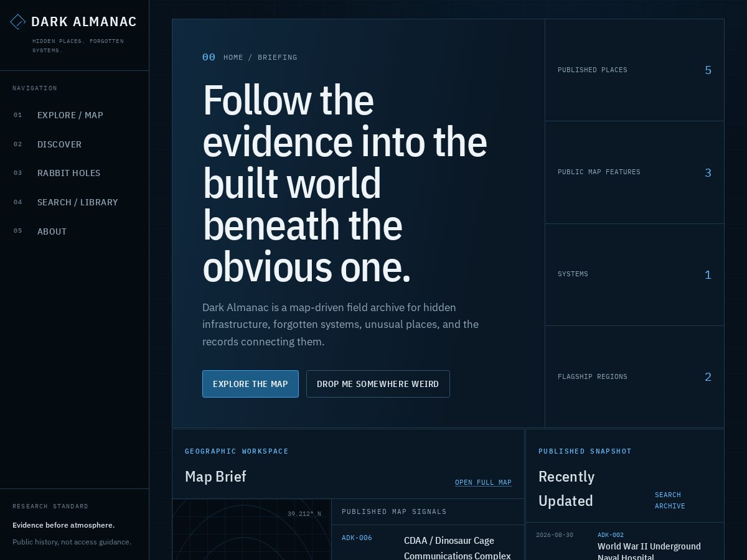Open World War II Underground Naval Hospital entry
747x560 pixels.
click(649, 551)
